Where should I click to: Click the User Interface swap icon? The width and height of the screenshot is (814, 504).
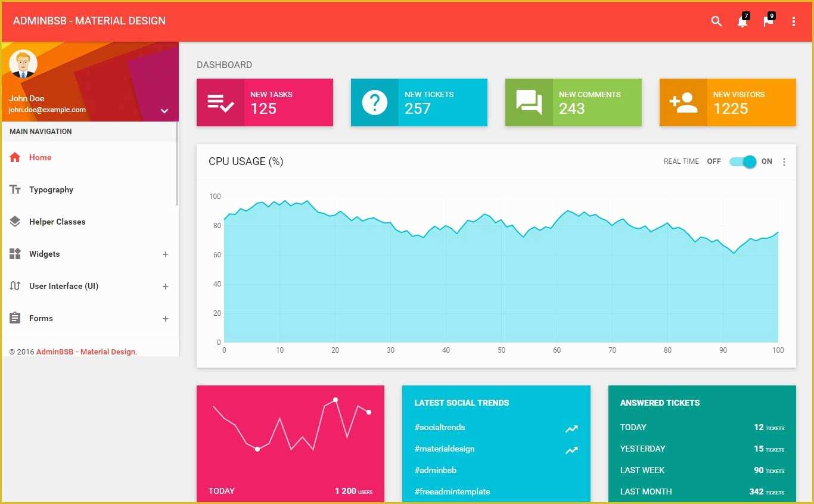15,286
